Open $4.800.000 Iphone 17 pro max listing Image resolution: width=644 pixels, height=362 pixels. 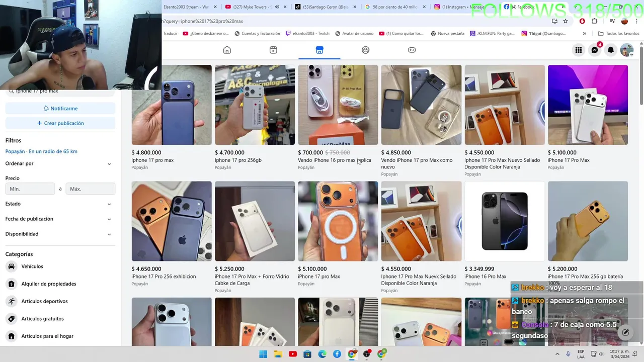pos(172,118)
